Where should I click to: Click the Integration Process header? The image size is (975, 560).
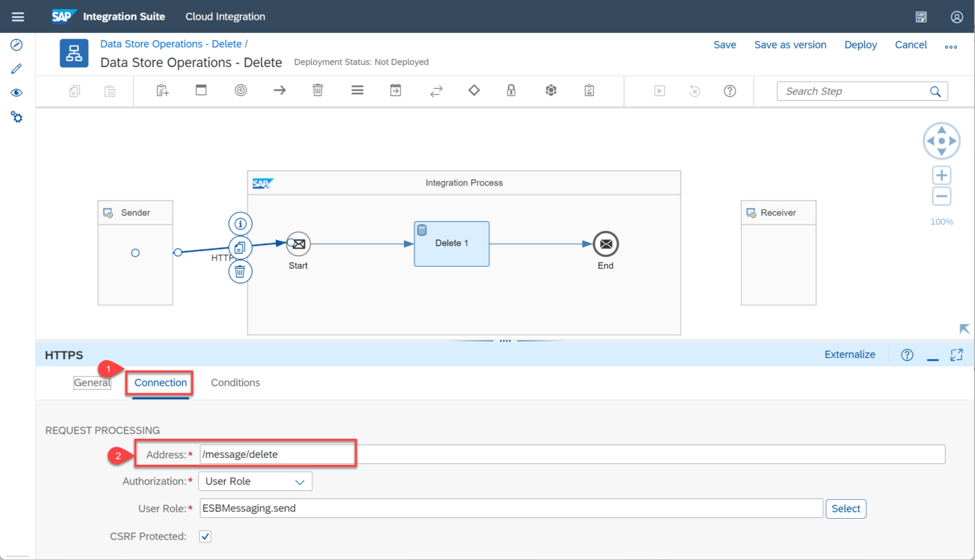pyautogui.click(x=464, y=183)
